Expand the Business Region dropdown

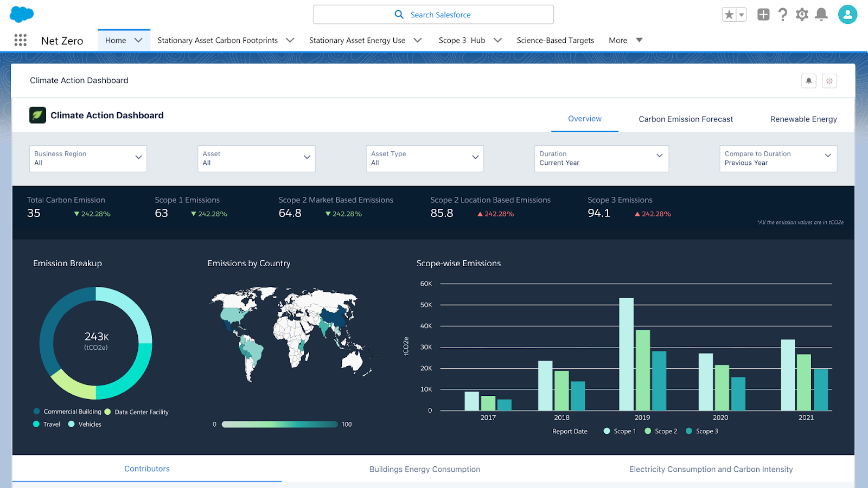point(88,158)
